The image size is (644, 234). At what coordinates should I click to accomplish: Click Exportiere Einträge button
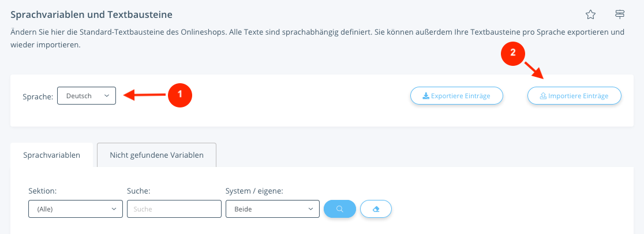click(x=456, y=96)
